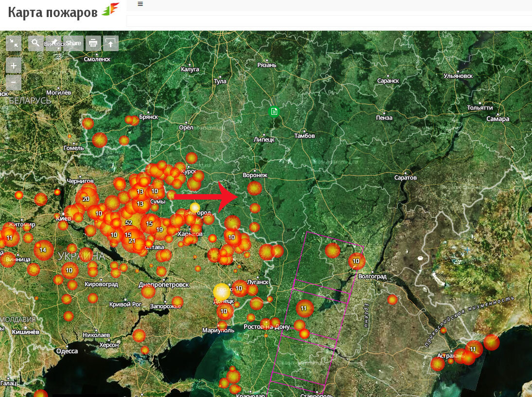Click yellow fire marker near Белгород
This screenshot has width=532, height=397.
click(x=195, y=207)
